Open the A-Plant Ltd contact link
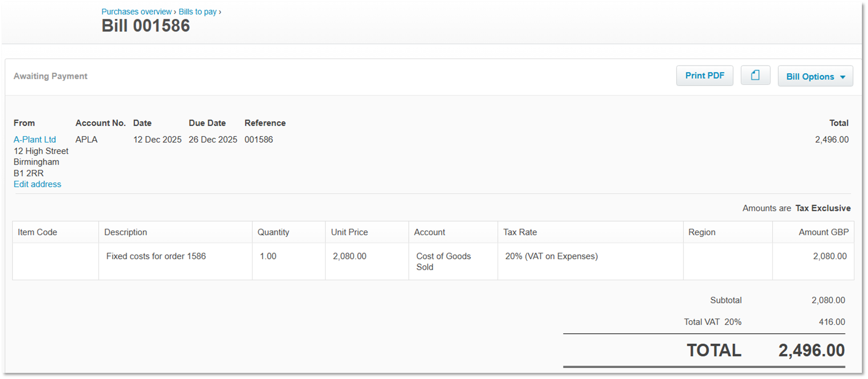 35,140
